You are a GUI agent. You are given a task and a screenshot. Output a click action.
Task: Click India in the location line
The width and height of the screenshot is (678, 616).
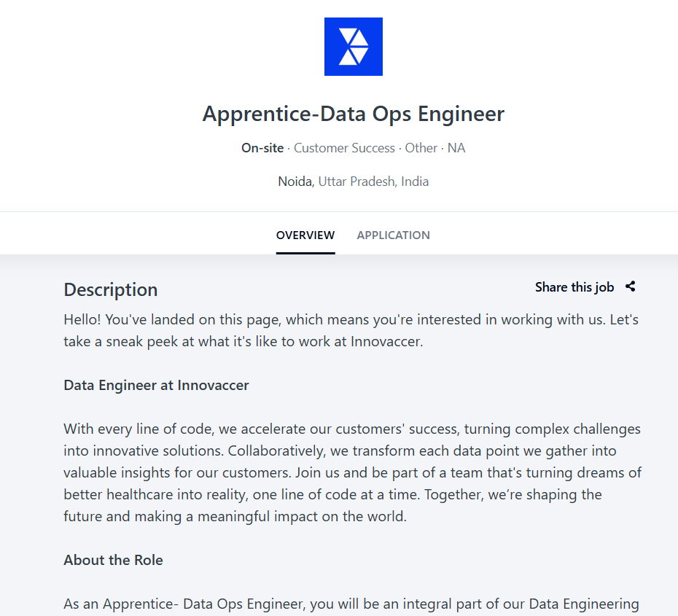[415, 182]
